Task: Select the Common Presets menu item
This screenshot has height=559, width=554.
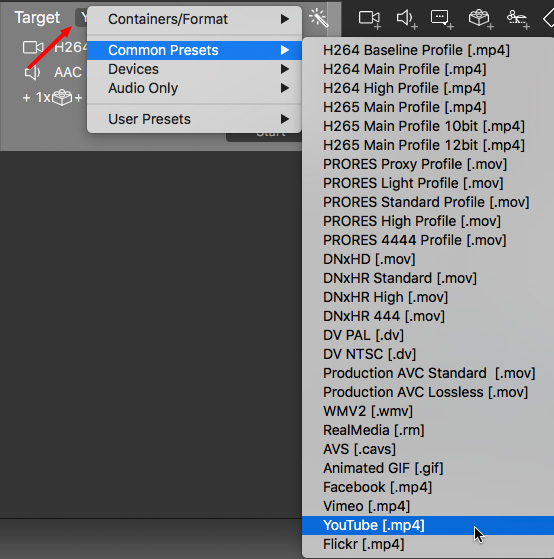Action: [194, 50]
